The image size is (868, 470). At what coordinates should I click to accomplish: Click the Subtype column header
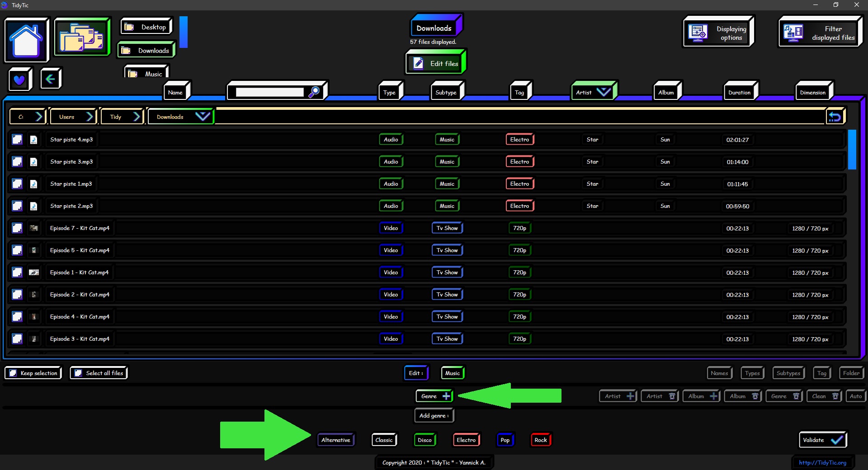click(446, 93)
